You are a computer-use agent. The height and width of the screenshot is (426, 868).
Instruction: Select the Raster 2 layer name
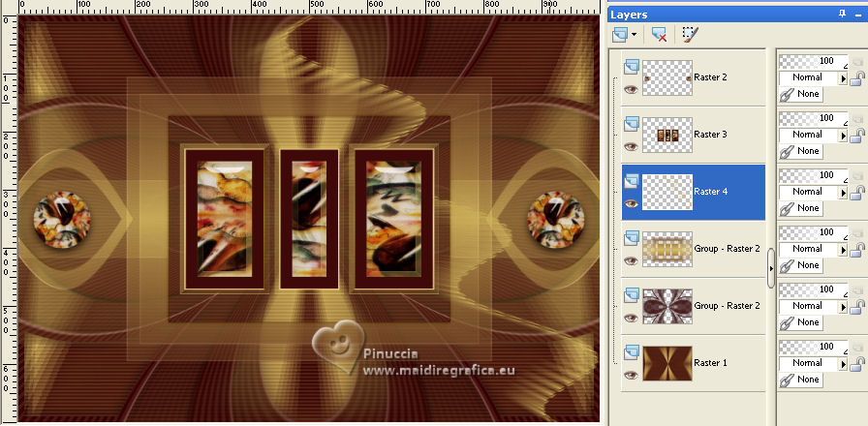(x=711, y=77)
